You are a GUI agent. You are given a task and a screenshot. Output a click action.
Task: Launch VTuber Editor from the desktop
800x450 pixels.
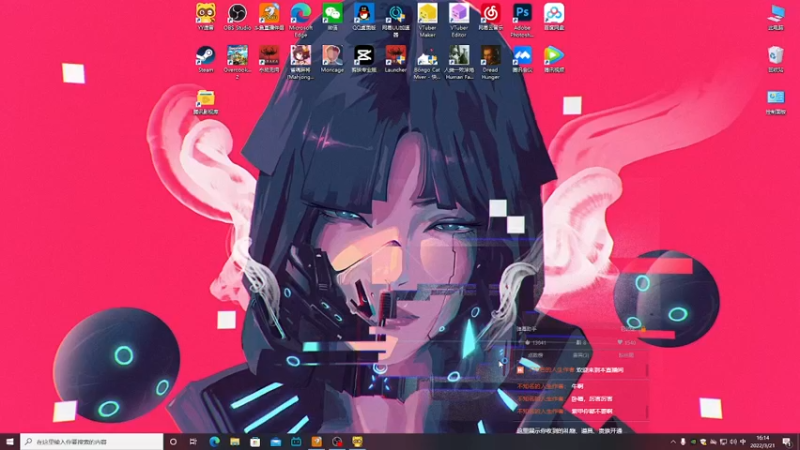click(459, 20)
